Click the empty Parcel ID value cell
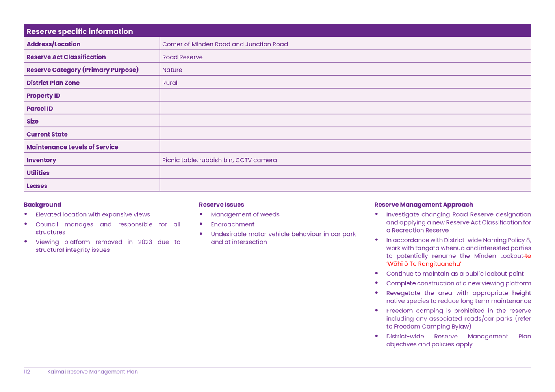 pos(345,108)
